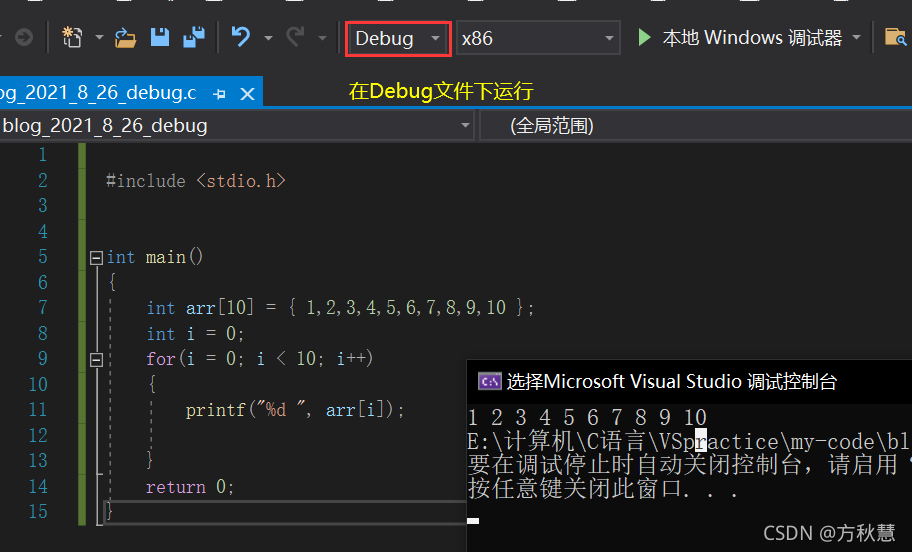912x552 pixels.
Task: Open the x86 platform dropdown
Action: (538, 38)
